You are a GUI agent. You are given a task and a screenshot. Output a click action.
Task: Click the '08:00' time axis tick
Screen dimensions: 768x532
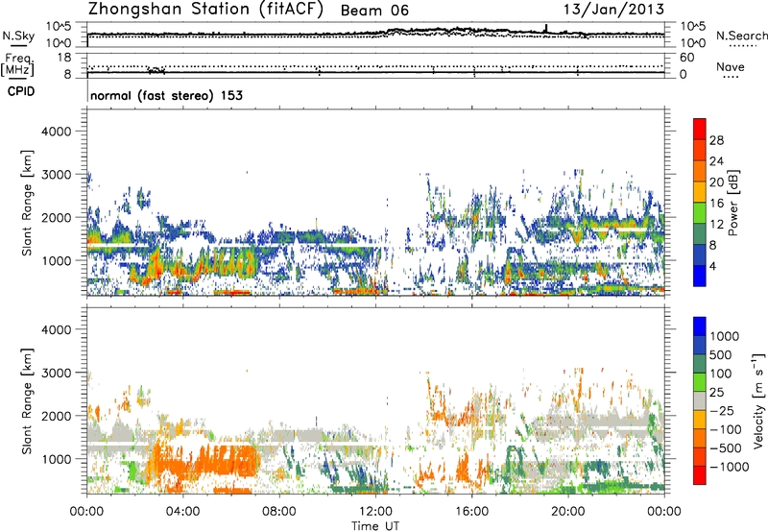pos(278,512)
